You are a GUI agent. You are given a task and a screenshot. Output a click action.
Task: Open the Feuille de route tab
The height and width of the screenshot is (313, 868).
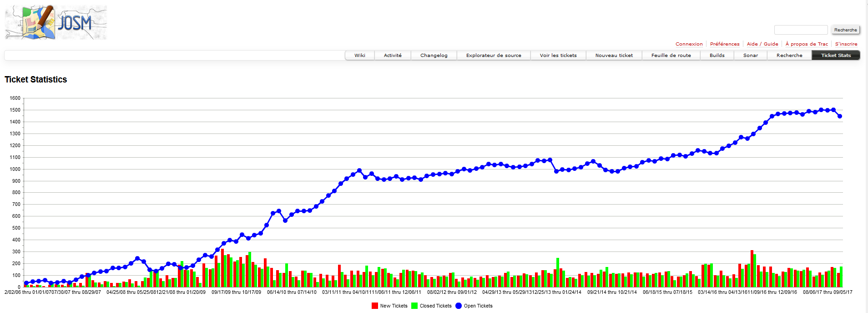(671, 56)
